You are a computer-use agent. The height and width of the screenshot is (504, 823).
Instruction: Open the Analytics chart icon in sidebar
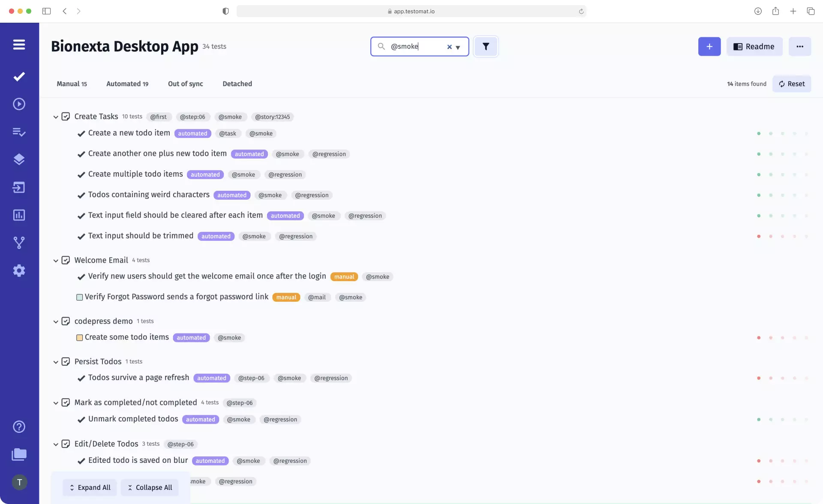point(19,215)
